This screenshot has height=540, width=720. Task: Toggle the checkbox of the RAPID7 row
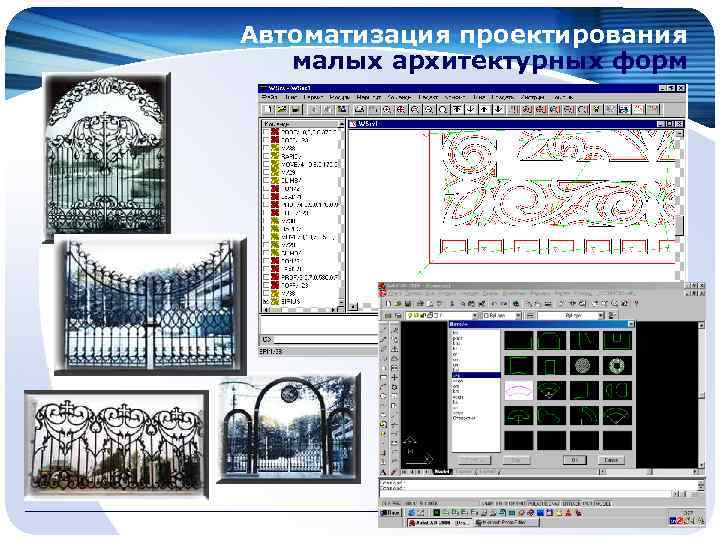click(x=266, y=156)
